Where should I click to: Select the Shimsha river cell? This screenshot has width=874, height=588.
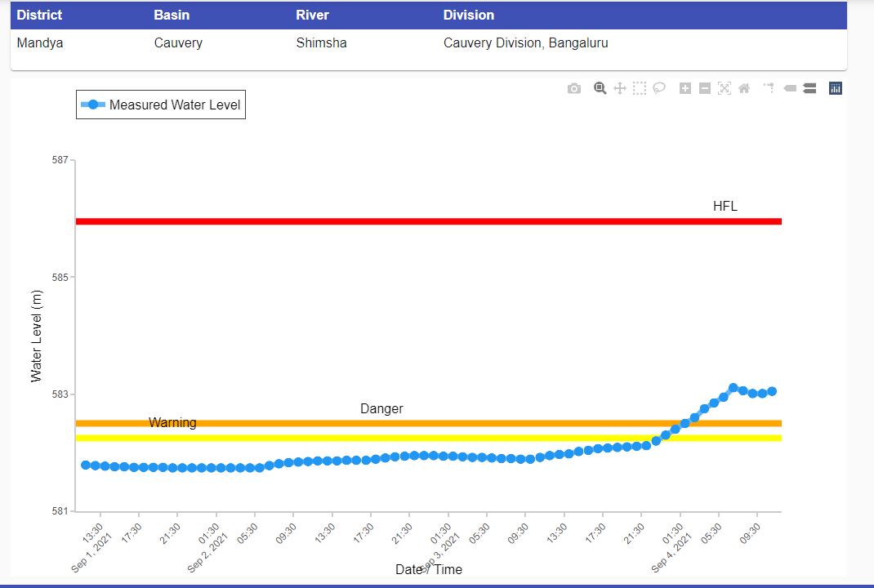coord(322,43)
